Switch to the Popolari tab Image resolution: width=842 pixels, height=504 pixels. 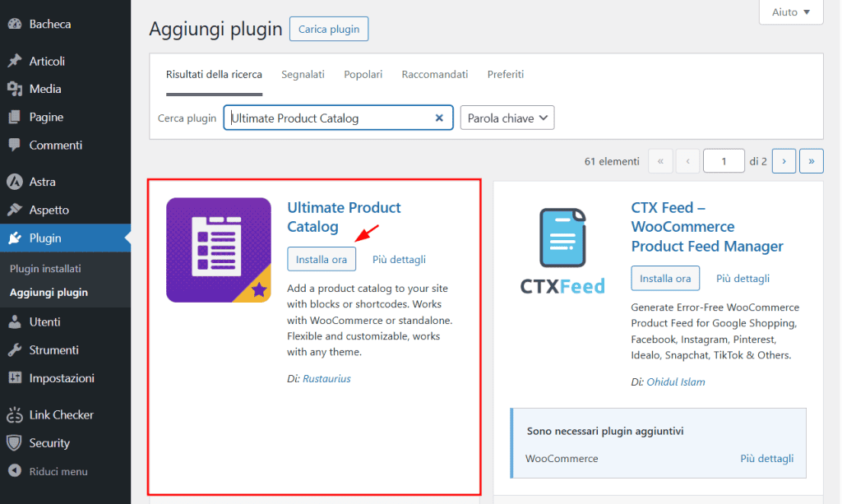click(x=363, y=74)
